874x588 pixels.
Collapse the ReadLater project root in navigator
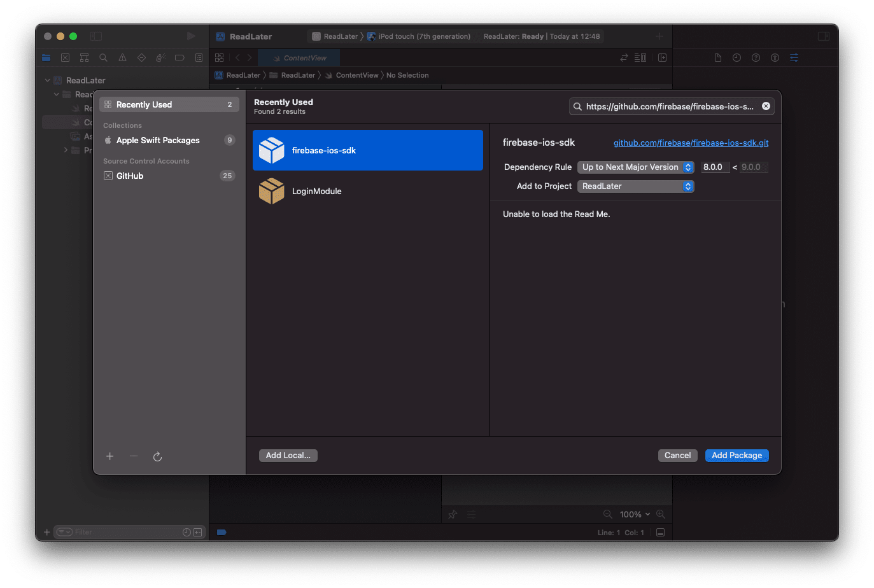[47, 81]
